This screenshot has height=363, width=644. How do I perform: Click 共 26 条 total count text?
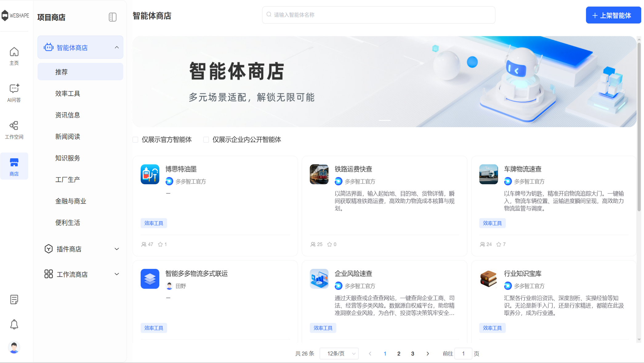tap(304, 353)
